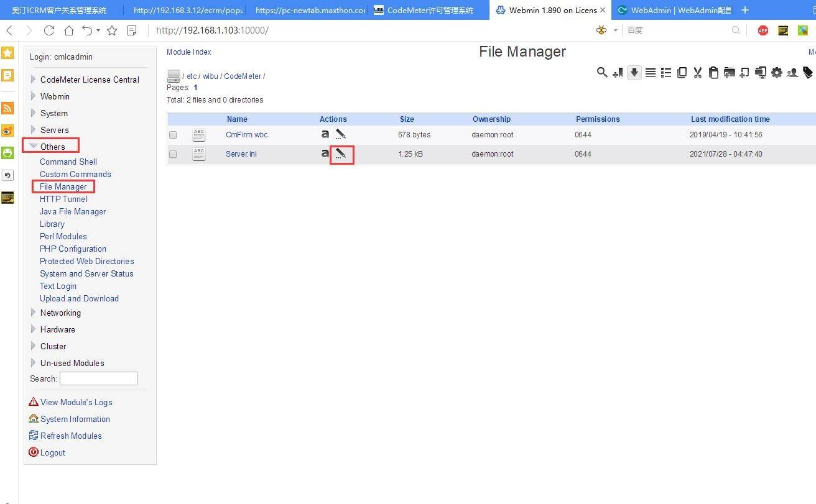Open Upload and Download link

tap(79, 298)
